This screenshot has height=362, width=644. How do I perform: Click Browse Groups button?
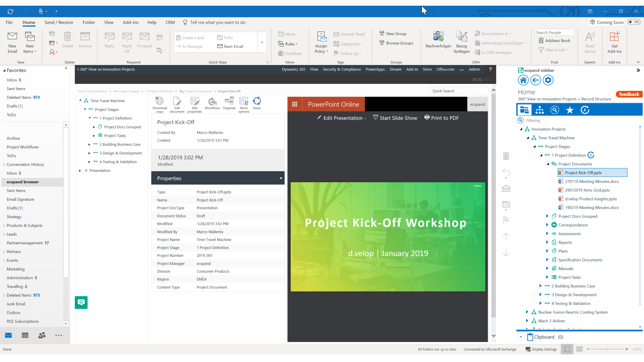396,43
